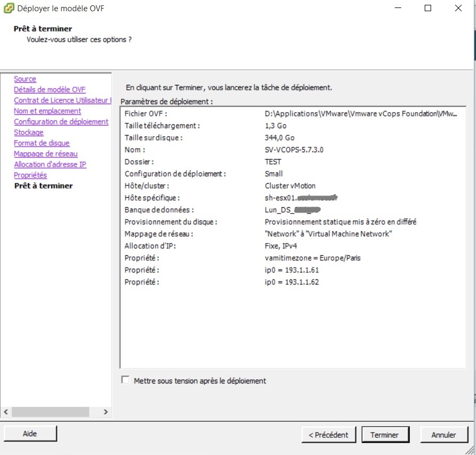
Task: Select the sh-esx01 host value
Action: (301, 198)
